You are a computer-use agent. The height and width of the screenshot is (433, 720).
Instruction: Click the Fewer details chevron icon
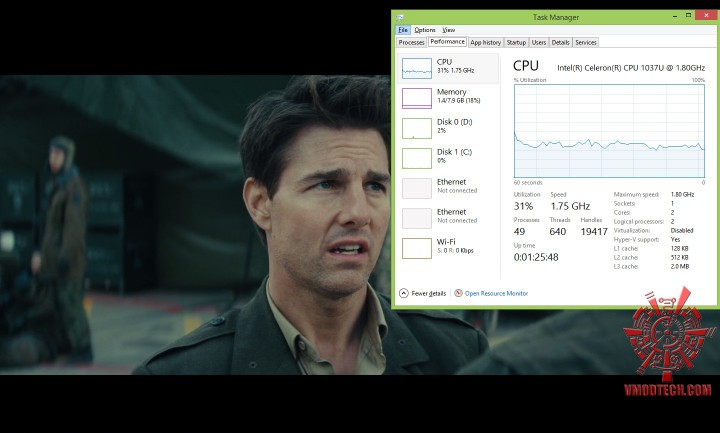[x=404, y=293]
